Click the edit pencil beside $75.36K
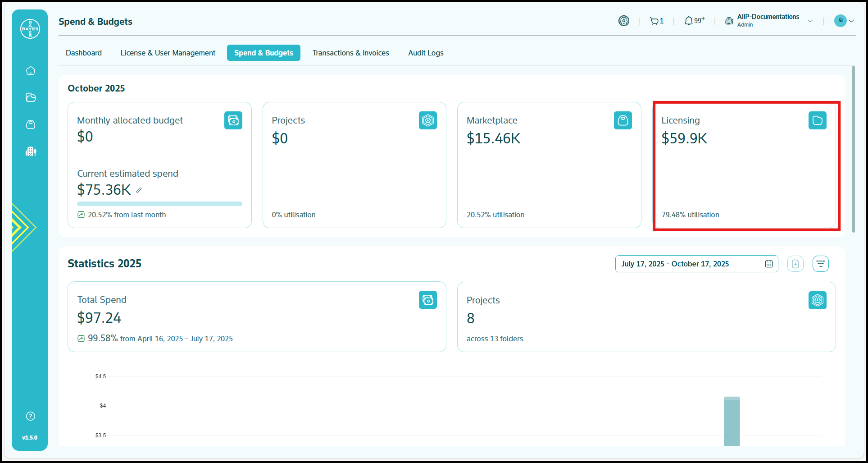The image size is (868, 463). click(139, 190)
